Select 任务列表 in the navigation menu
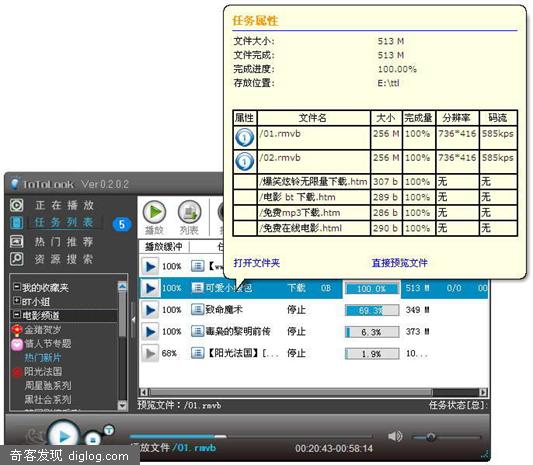The width and height of the screenshot is (533, 465). pyautogui.click(x=64, y=223)
